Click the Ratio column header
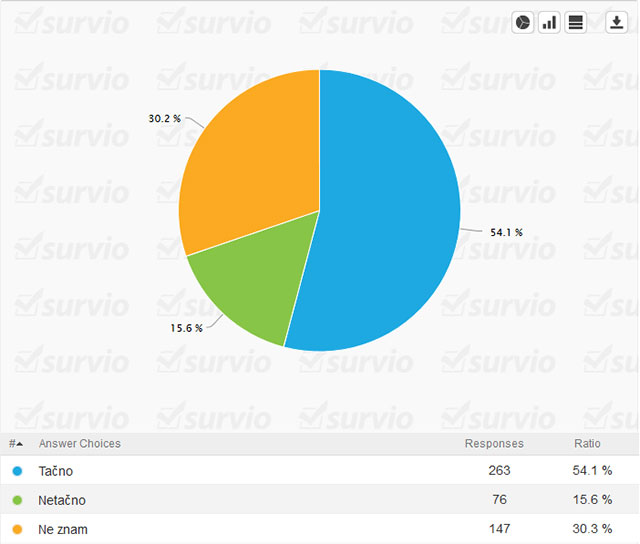This screenshot has height=544, width=640. click(x=587, y=444)
